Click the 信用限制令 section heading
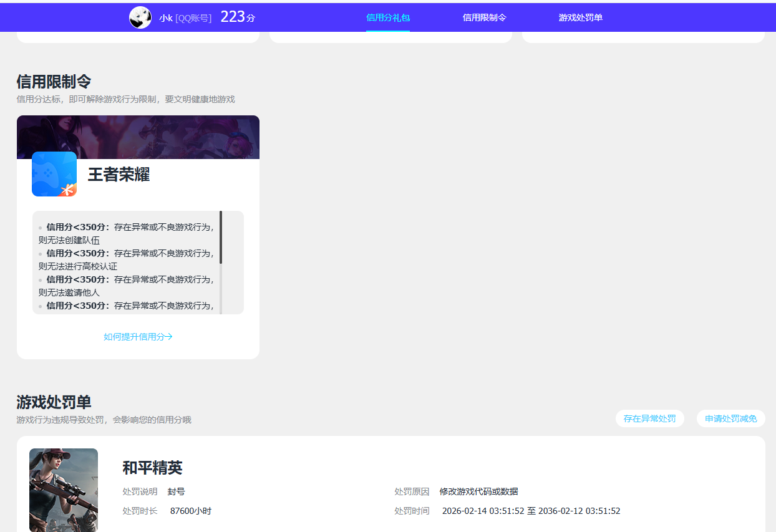The image size is (776, 532). click(54, 82)
